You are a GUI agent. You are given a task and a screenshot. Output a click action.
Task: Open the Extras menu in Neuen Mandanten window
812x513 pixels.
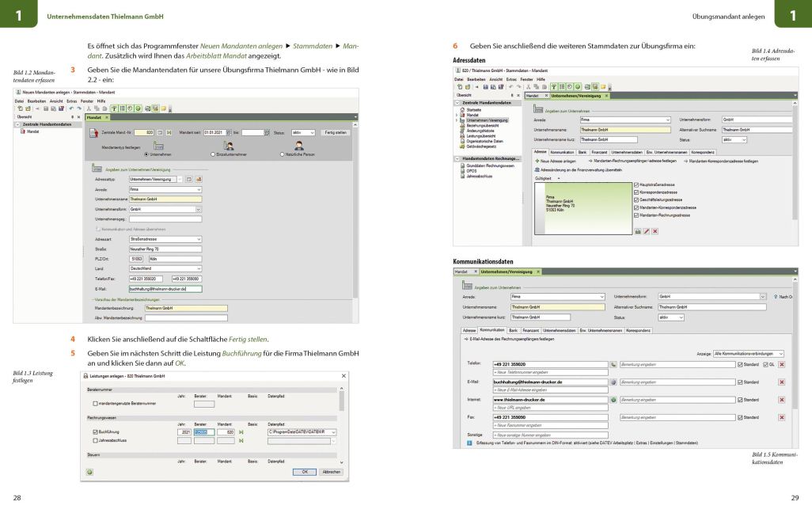(x=71, y=101)
